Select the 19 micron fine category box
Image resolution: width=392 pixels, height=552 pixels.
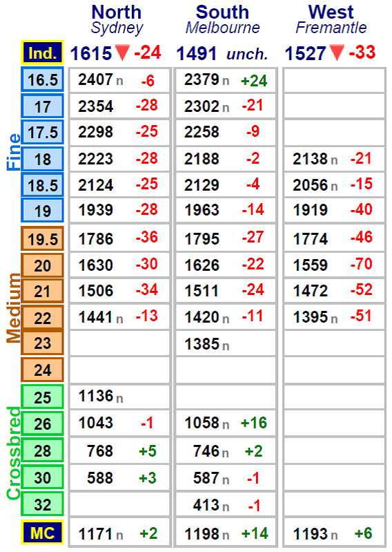(42, 211)
